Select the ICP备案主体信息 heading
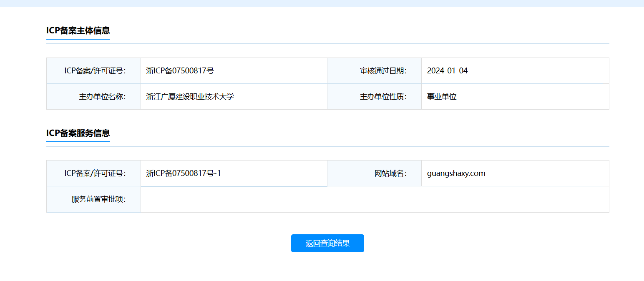Screen dimensions: 644x281 pos(78,30)
